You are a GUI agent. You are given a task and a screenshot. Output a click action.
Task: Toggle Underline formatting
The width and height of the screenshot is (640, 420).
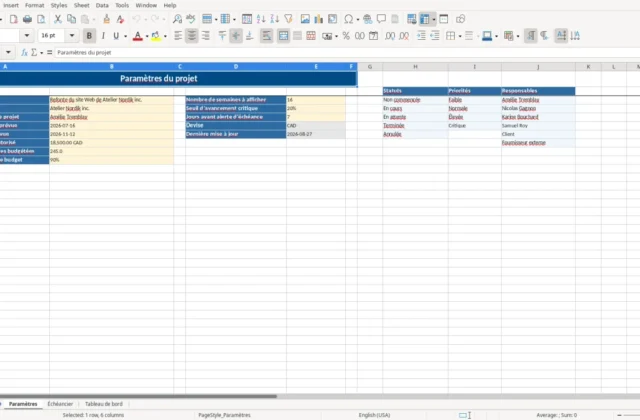[116, 36]
